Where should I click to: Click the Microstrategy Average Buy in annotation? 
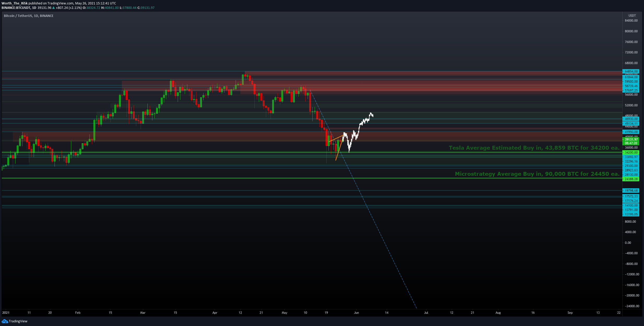(x=537, y=174)
